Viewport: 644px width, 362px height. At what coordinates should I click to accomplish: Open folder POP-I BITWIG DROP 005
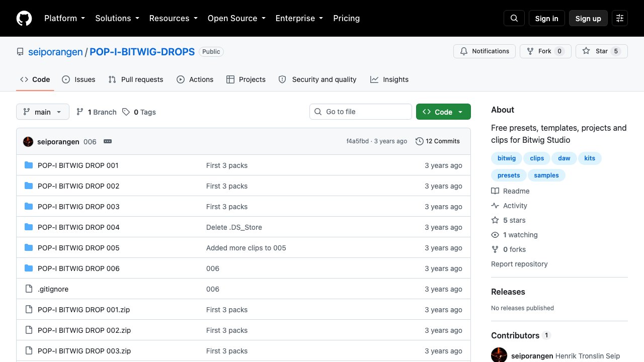(x=78, y=248)
